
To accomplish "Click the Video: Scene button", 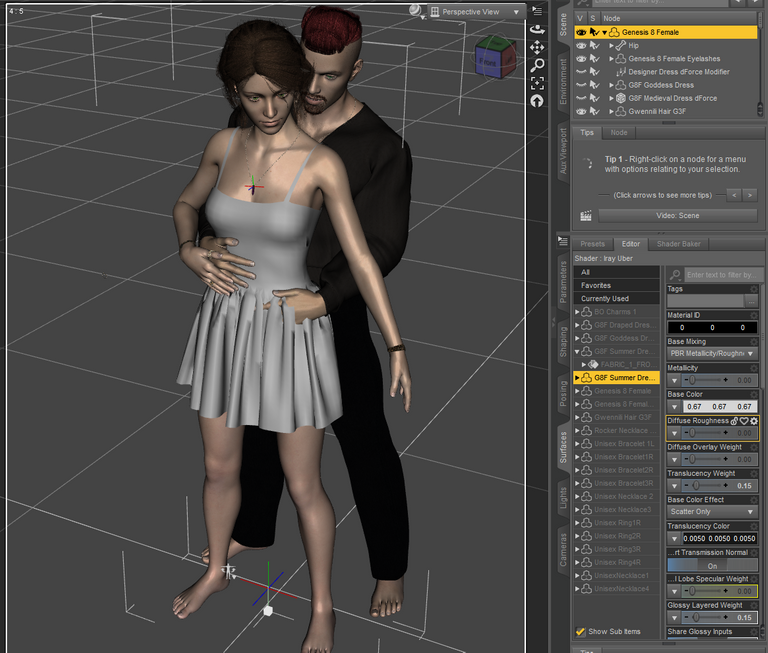I will pos(677,216).
